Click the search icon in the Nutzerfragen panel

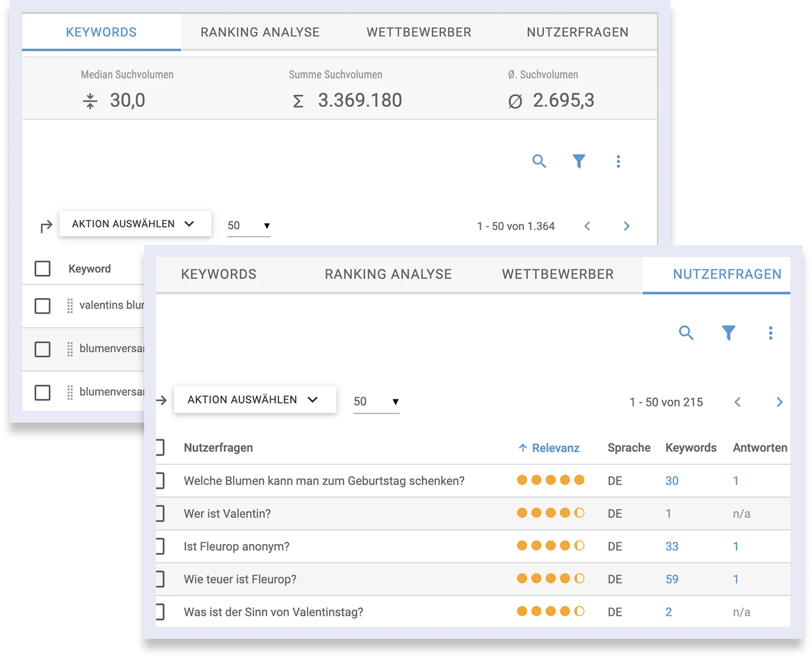(x=686, y=333)
